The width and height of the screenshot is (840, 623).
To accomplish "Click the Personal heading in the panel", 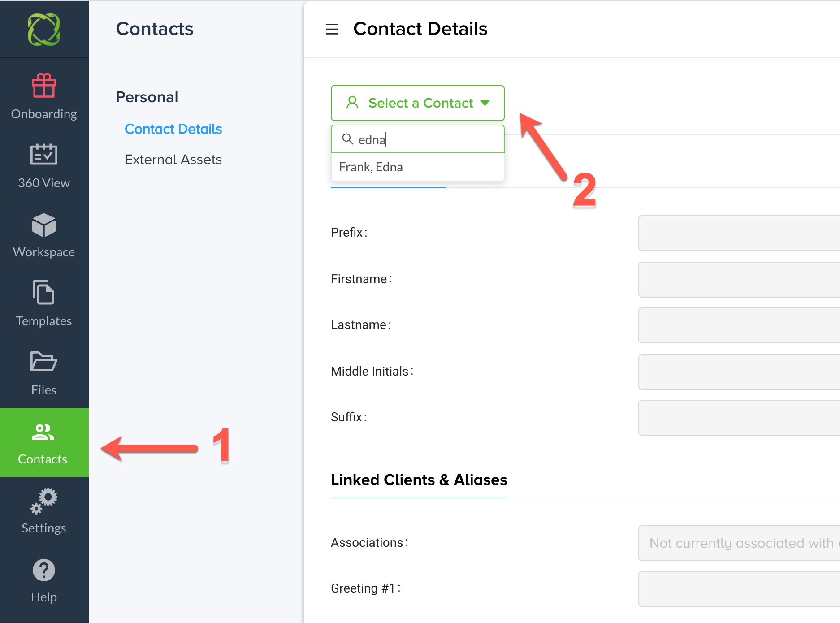I will click(147, 97).
